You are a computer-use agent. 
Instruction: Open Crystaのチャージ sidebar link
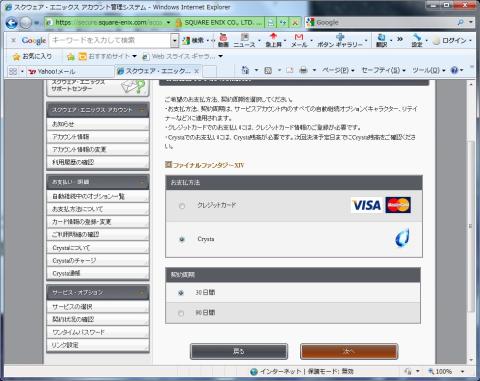[98, 261]
